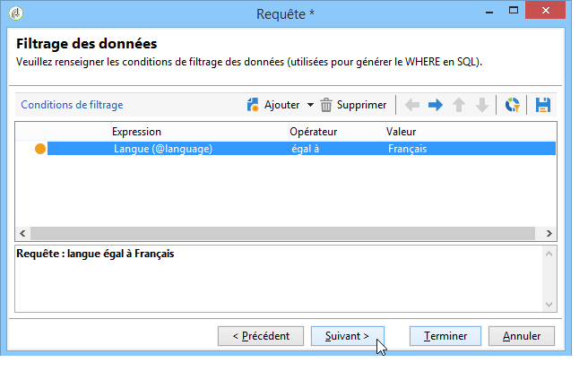The width and height of the screenshot is (588, 371).
Task: Click the Ajouter add-condition icon
Action: click(x=253, y=105)
